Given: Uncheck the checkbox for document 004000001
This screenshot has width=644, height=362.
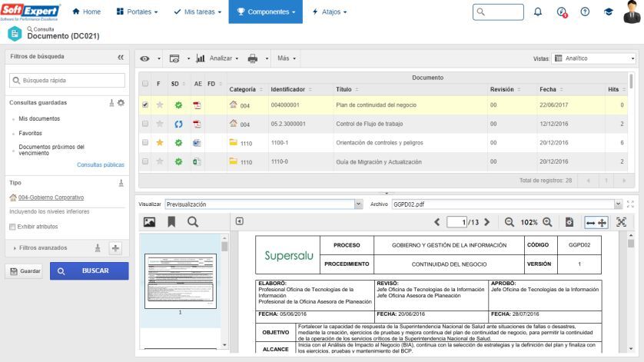Looking at the screenshot, I should coord(145,105).
